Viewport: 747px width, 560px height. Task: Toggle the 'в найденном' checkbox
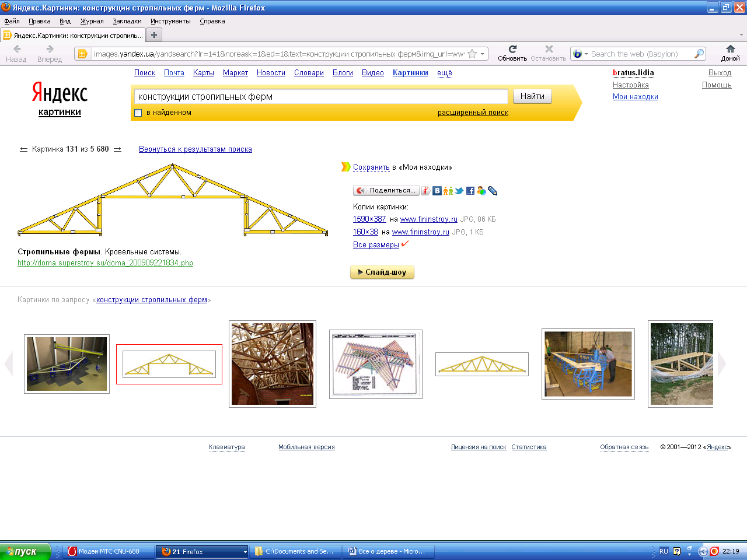[x=138, y=113]
